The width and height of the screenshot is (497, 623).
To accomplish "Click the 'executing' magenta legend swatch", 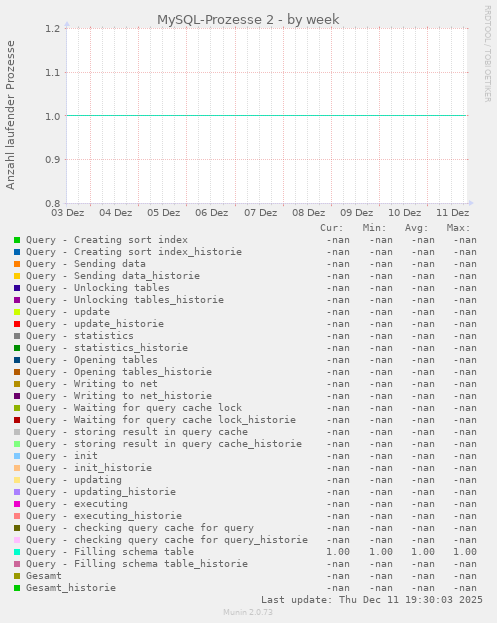I will tap(17, 504).
